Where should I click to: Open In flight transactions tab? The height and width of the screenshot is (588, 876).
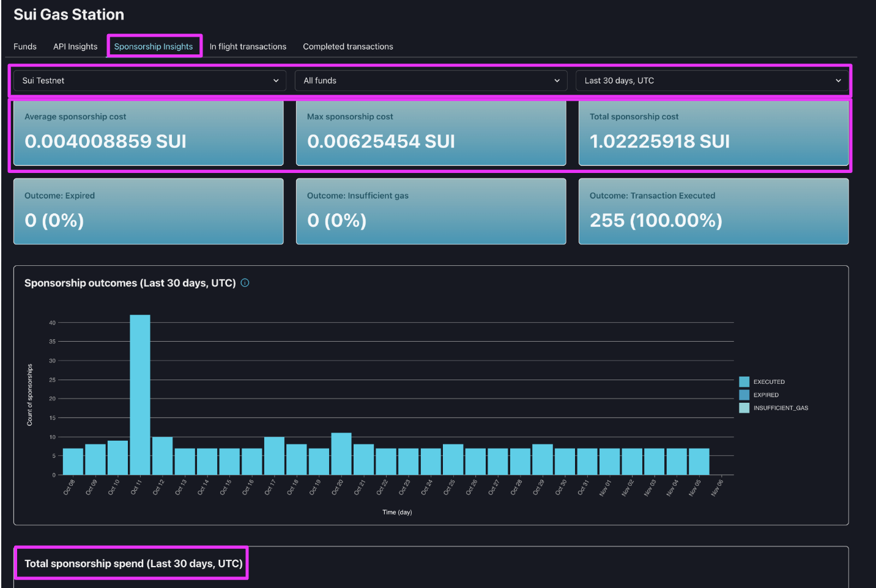pos(248,46)
